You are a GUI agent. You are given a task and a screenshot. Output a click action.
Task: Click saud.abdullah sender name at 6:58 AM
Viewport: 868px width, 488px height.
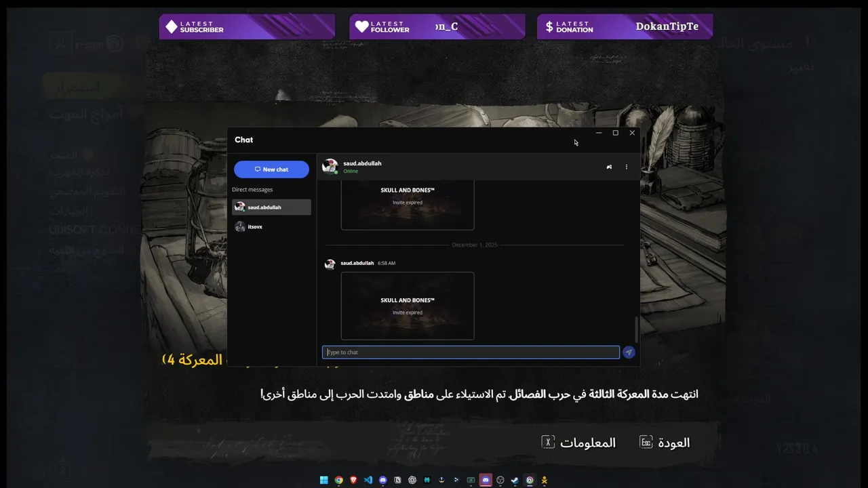[357, 263]
